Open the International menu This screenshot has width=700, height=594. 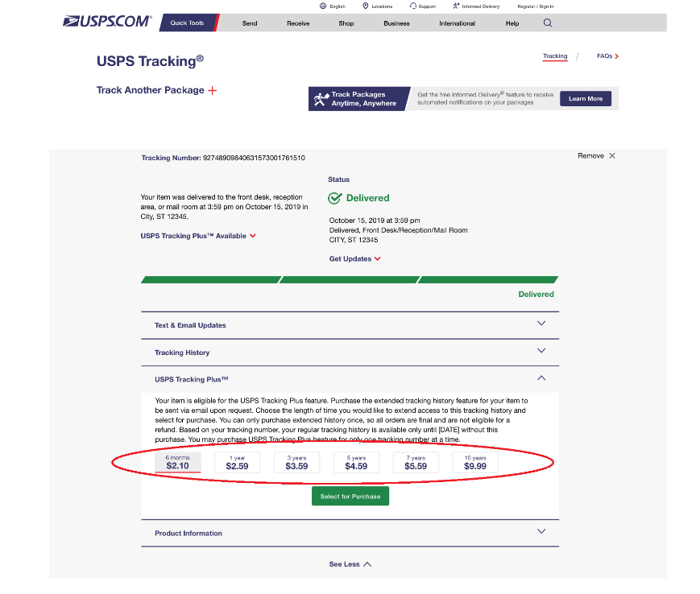point(457,23)
